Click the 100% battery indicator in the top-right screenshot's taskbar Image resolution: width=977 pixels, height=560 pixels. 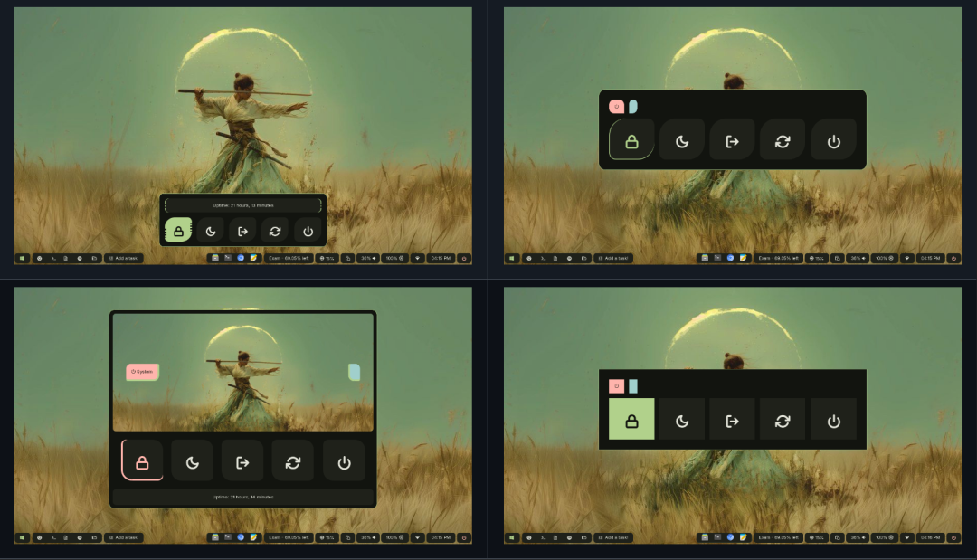(x=884, y=258)
